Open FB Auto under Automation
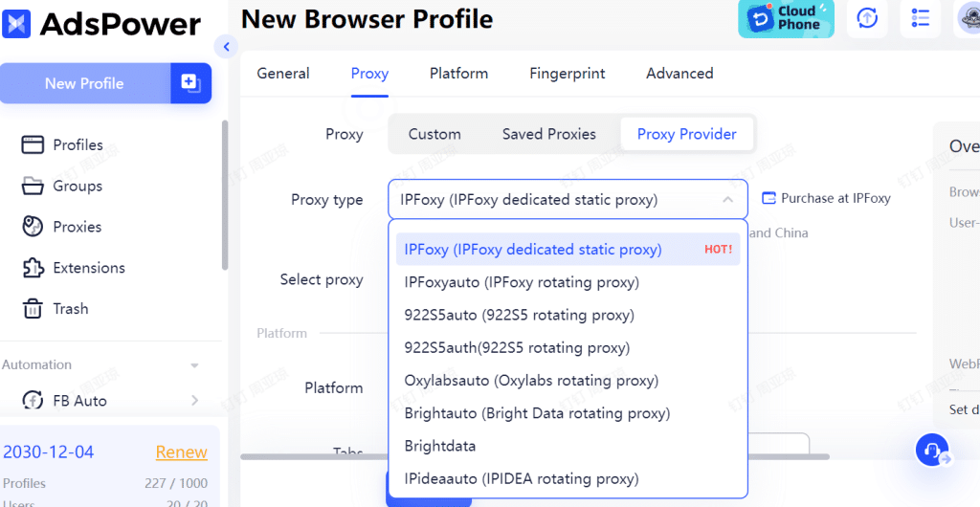 (80, 400)
